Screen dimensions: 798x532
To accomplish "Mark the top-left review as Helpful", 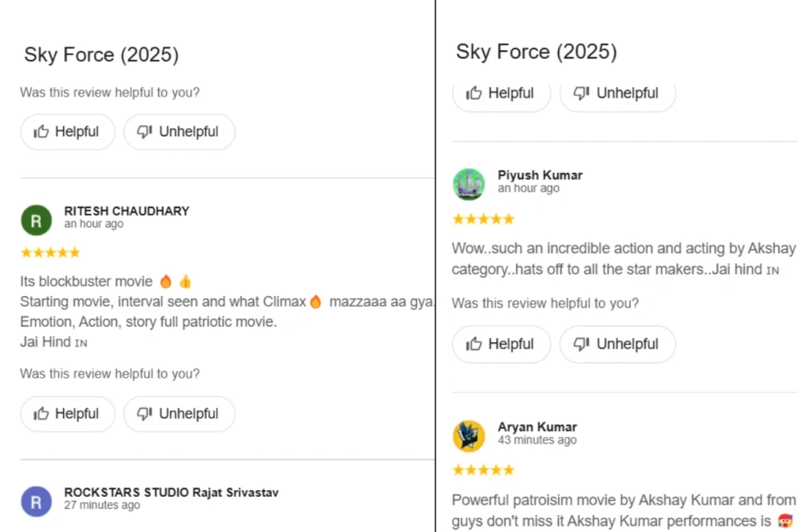I will tap(68, 132).
